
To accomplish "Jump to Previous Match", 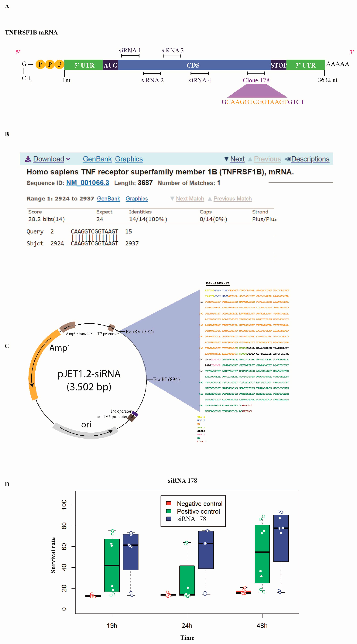I will [232, 199].
